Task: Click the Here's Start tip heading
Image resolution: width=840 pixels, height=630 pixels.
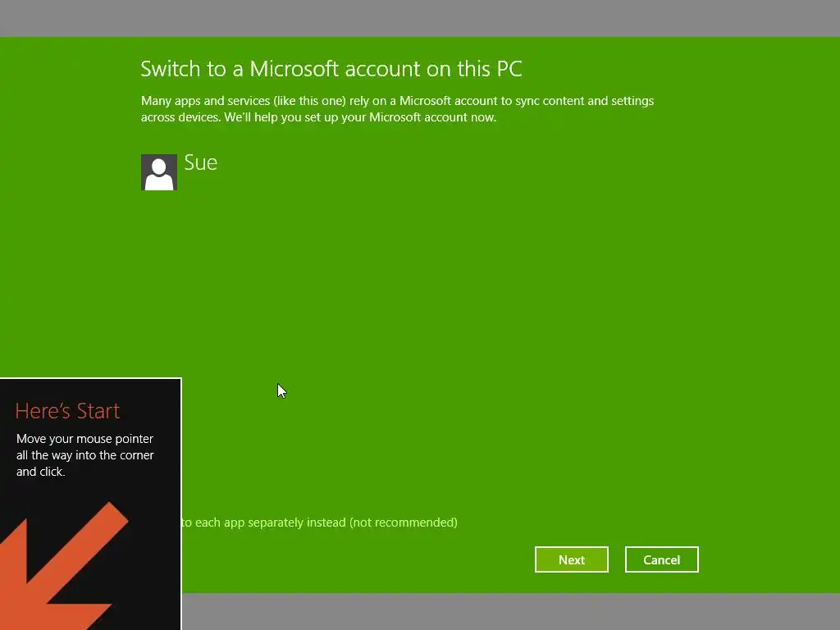Action: (67, 411)
